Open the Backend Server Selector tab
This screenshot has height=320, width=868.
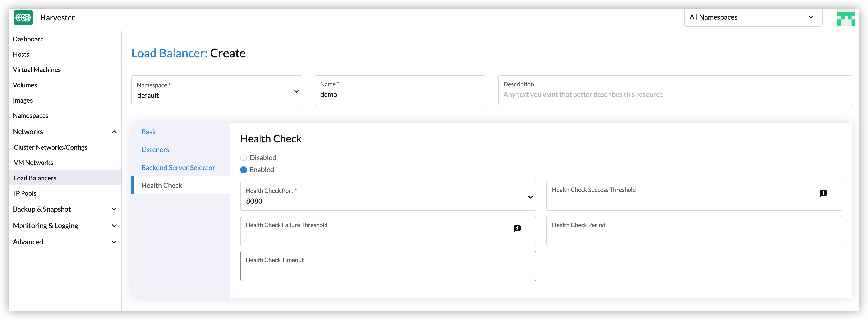[178, 168]
